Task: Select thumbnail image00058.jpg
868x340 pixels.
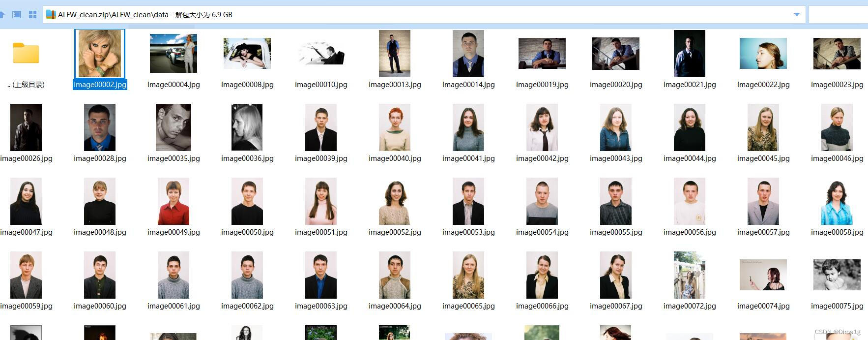Action: point(837,201)
